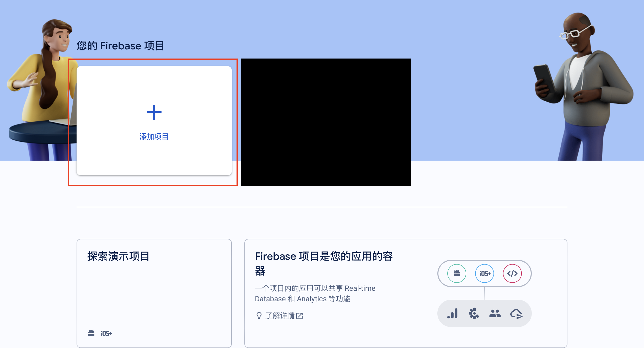644x348 pixels.
Task: Click the 添加项目 label
Action: 154,136
